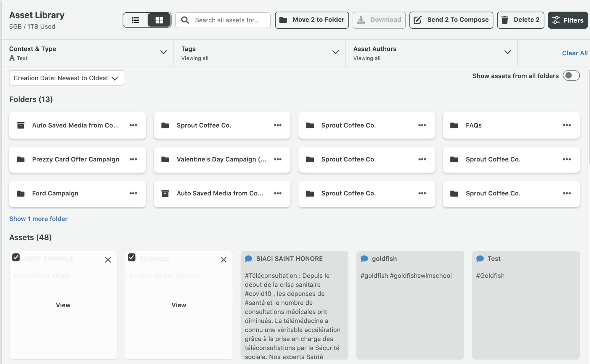Open options for Valentine's Day Campaign folder

[x=277, y=159]
